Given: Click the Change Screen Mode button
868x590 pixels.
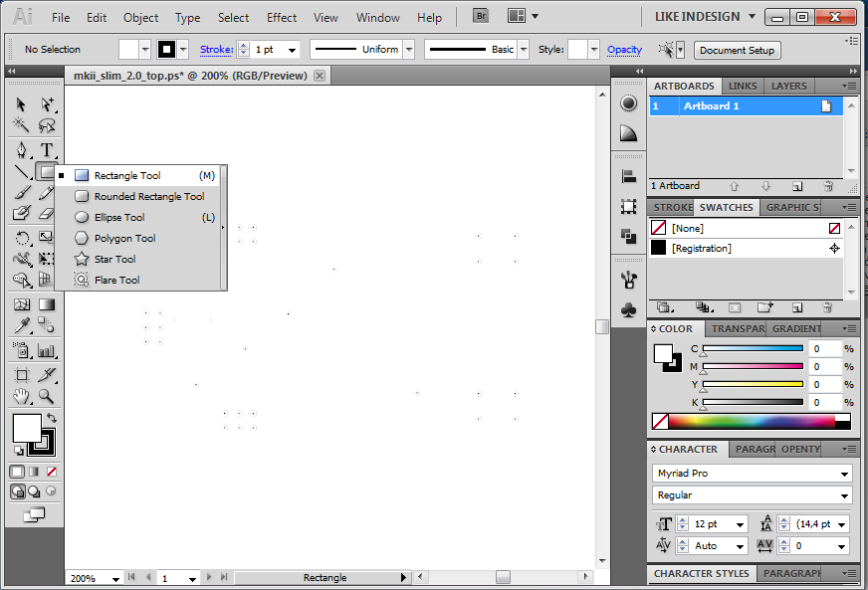Looking at the screenshot, I should [x=34, y=514].
